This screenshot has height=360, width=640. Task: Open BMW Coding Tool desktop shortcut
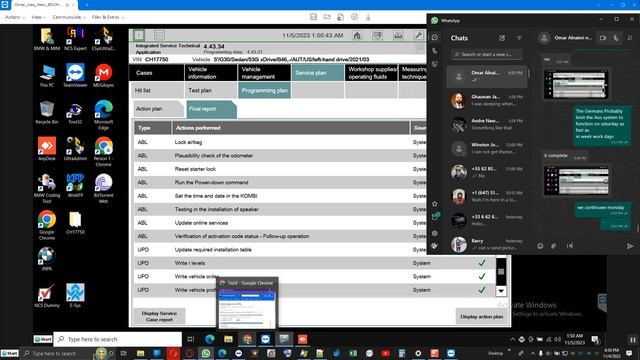47,188
